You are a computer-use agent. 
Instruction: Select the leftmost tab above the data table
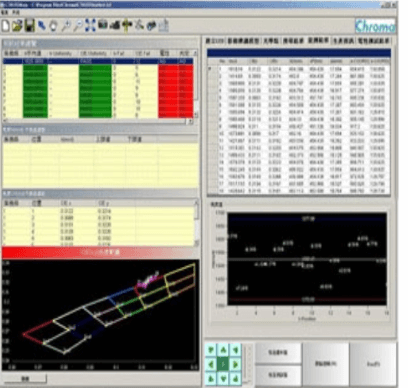tap(215, 41)
